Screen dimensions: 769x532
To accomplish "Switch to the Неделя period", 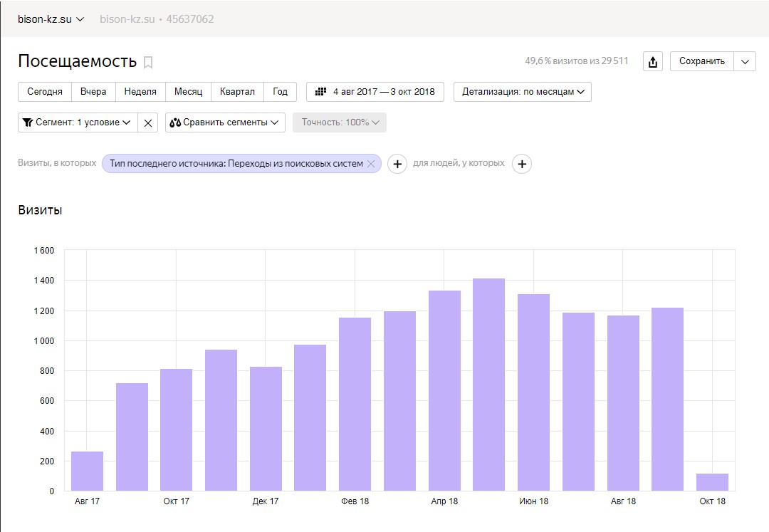I will coord(140,92).
